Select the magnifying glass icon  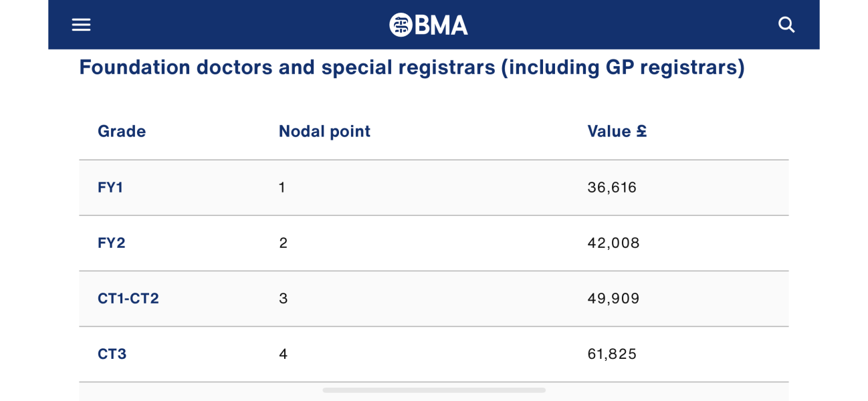[786, 24]
